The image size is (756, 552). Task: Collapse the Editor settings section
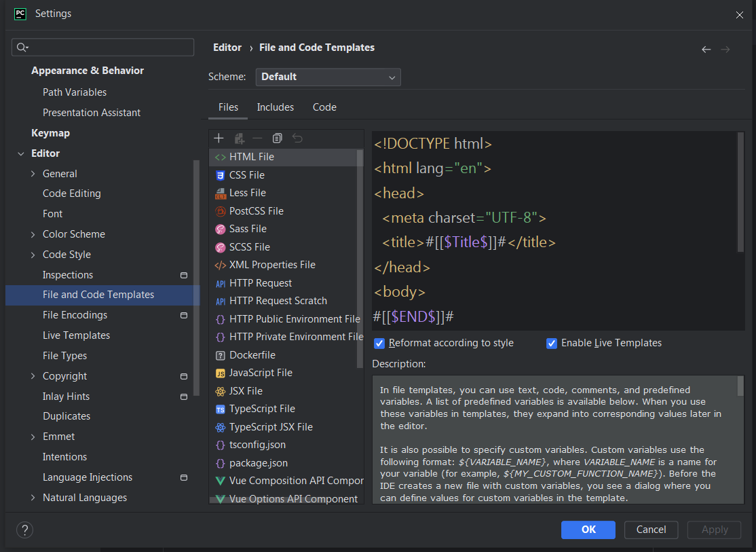pyautogui.click(x=21, y=153)
